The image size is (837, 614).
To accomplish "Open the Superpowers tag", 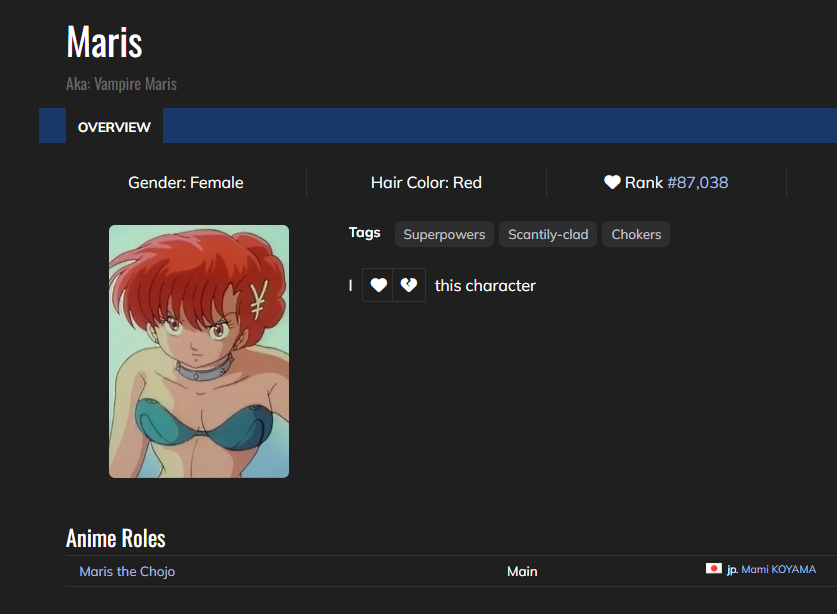I will pos(444,234).
